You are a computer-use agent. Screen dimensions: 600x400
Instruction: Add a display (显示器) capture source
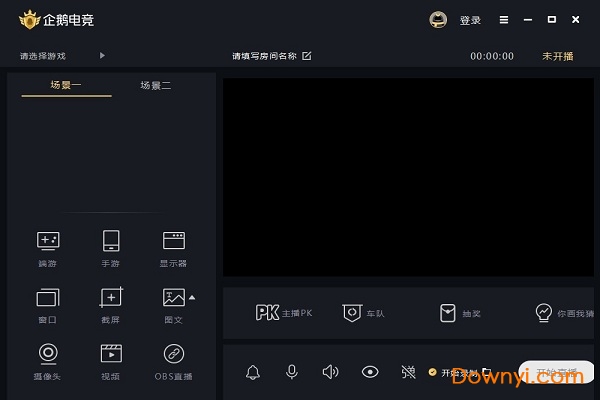click(174, 249)
